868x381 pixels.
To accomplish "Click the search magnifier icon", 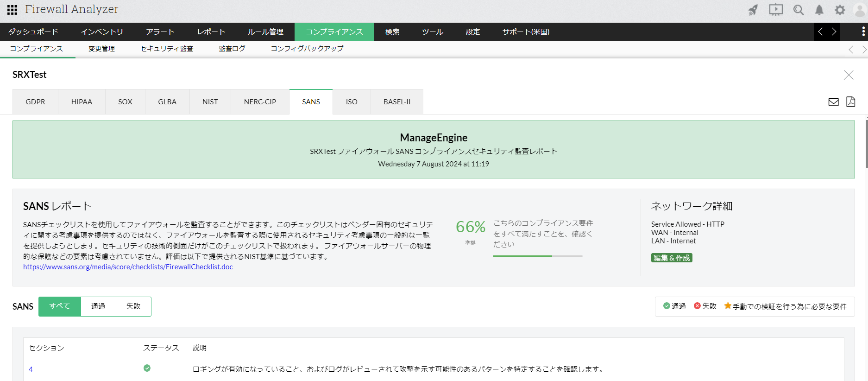I will tap(799, 10).
